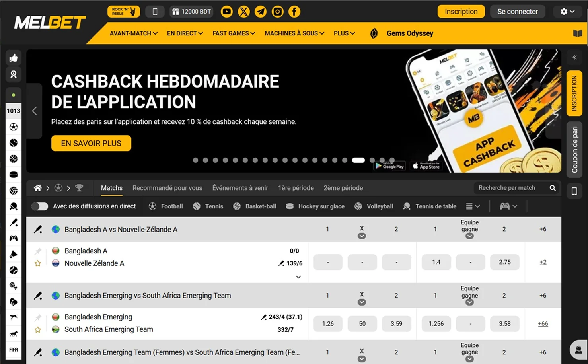The height and width of the screenshot is (364, 588).
Task: Go to previous banner slide
Action: (x=34, y=111)
